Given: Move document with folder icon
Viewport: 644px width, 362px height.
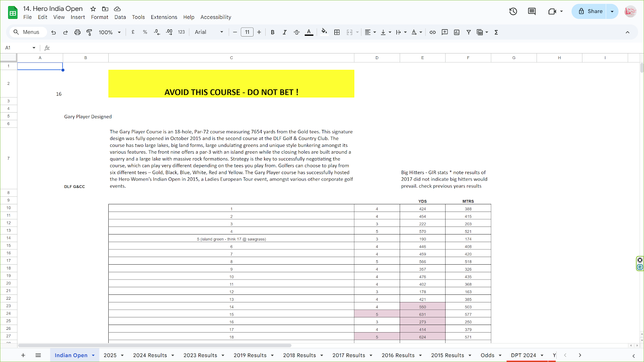Looking at the screenshot, I should pos(105,9).
